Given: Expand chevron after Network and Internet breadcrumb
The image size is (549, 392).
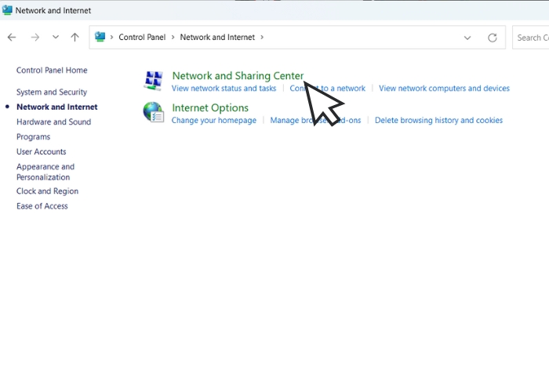Looking at the screenshot, I should [262, 37].
